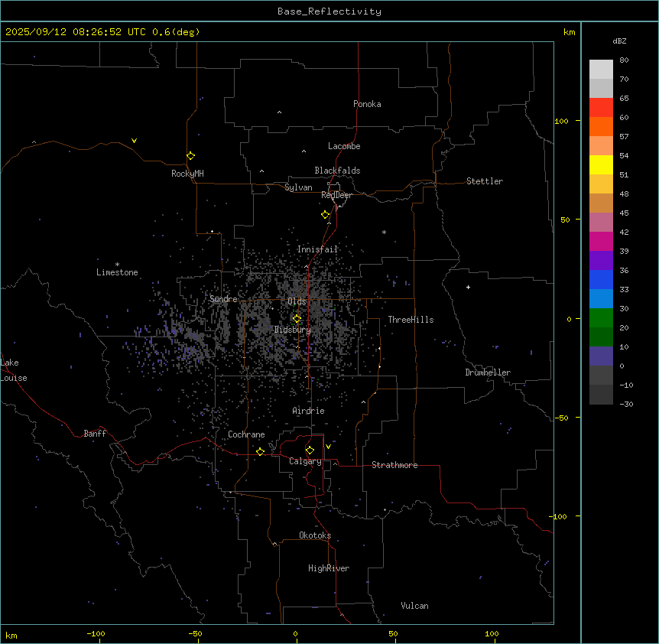Screen dimensions: 659x644
Task: Click the Stettler city label
Action: pyautogui.click(x=485, y=181)
